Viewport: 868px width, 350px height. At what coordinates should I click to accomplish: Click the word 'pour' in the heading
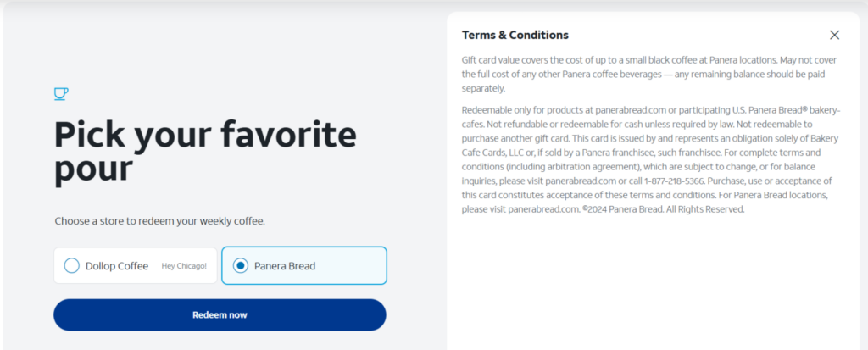coord(93,169)
